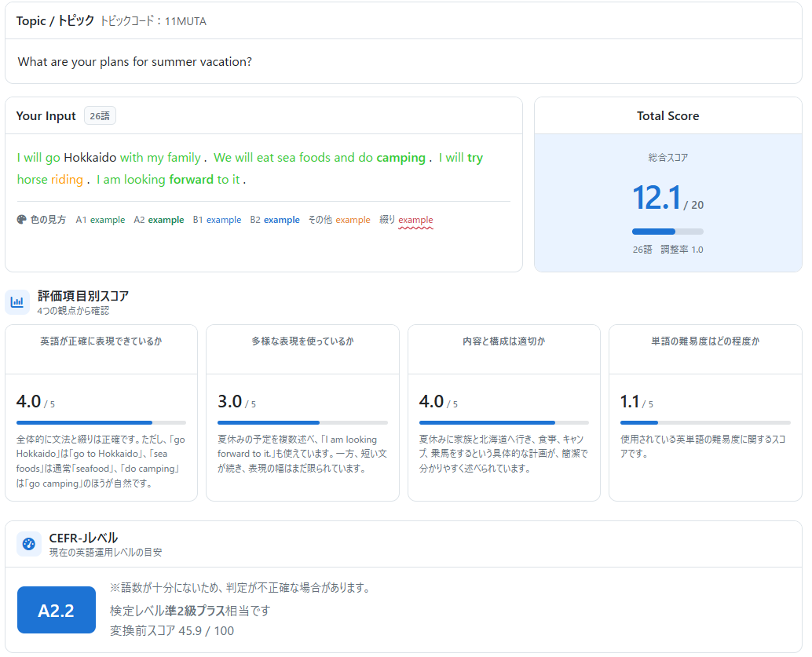Click the 語数が十分にないため warning note
The width and height of the screenshot is (812, 657).
tap(241, 588)
